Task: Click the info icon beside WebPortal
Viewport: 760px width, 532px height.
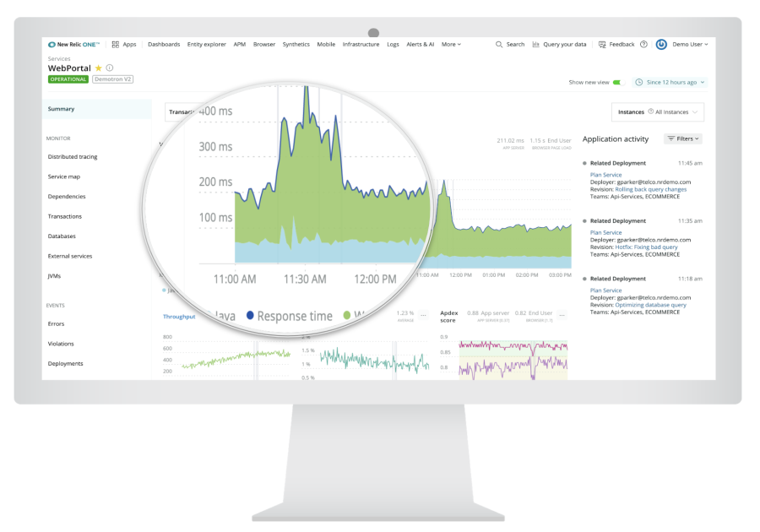Action: 110,68
